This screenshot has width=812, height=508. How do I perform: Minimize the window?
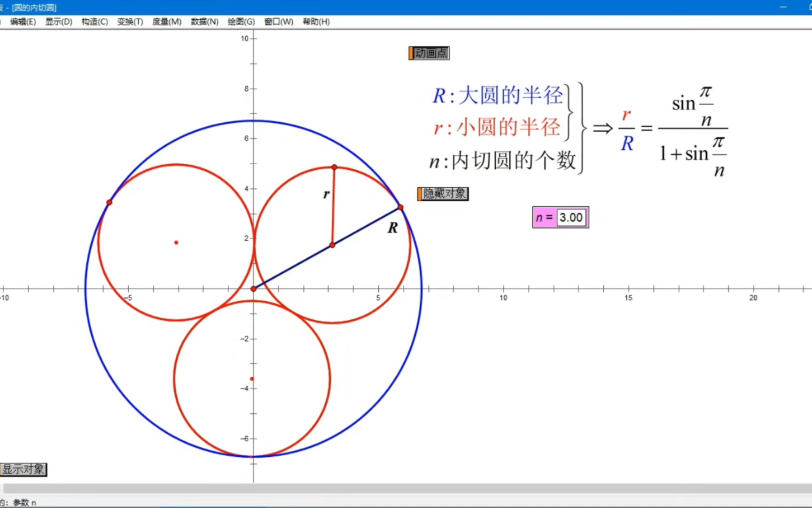tap(783, 7)
